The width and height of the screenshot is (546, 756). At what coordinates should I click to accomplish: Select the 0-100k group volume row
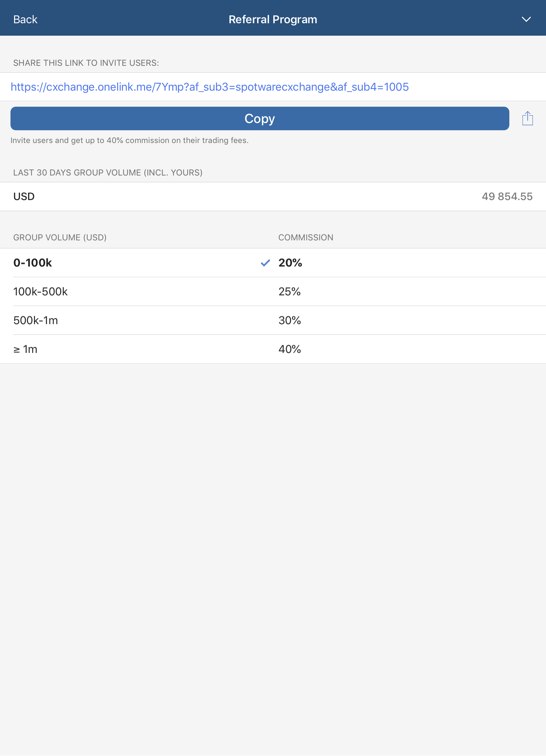(273, 263)
